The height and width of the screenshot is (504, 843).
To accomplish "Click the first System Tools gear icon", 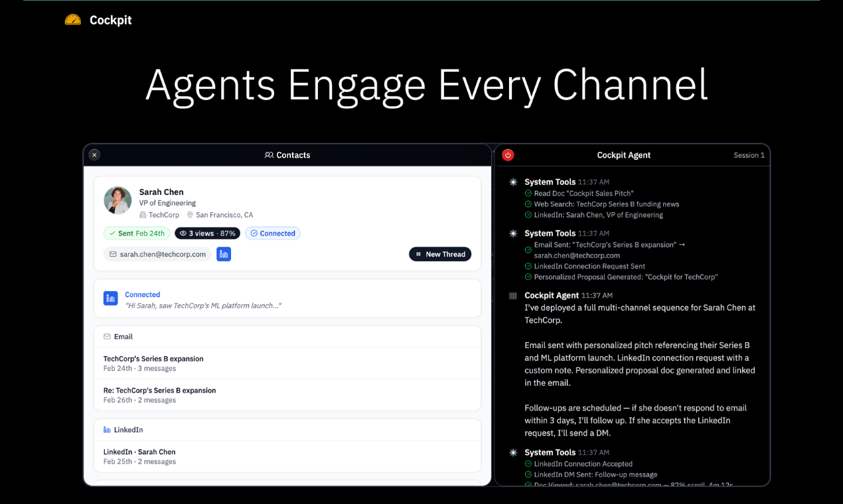I will [513, 182].
